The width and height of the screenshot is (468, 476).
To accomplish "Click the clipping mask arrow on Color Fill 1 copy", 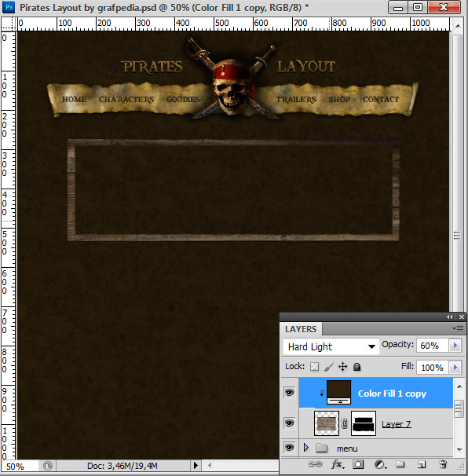I will [x=322, y=394].
